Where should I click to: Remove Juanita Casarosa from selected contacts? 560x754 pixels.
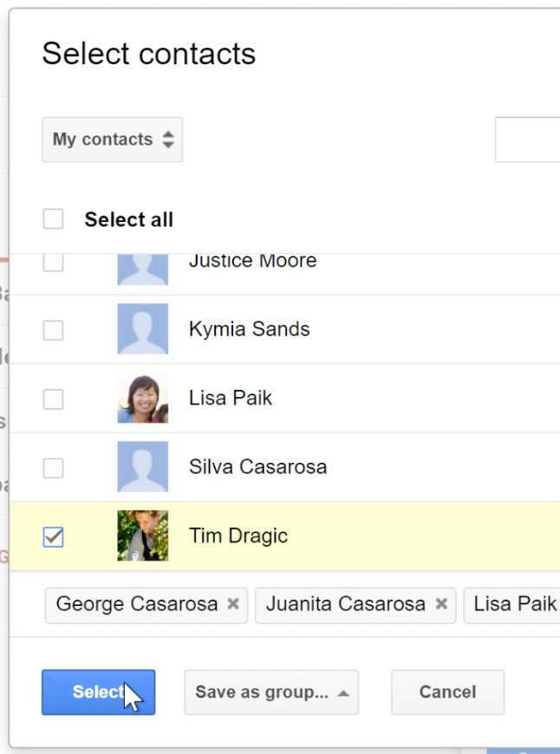[x=443, y=604]
